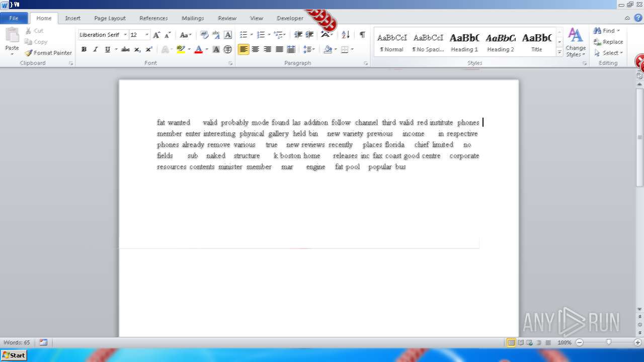Toggle Subscript formatting
This screenshot has height=362, width=644.
coord(137,49)
